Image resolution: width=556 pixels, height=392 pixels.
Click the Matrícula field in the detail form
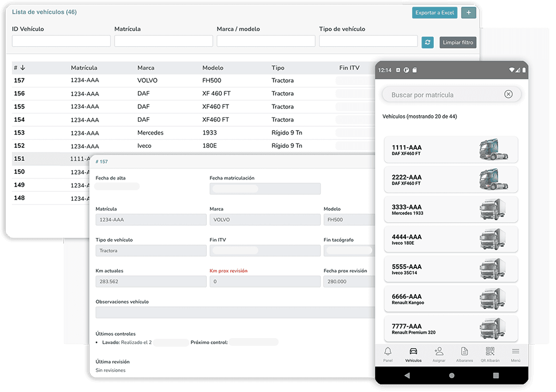[x=151, y=220]
